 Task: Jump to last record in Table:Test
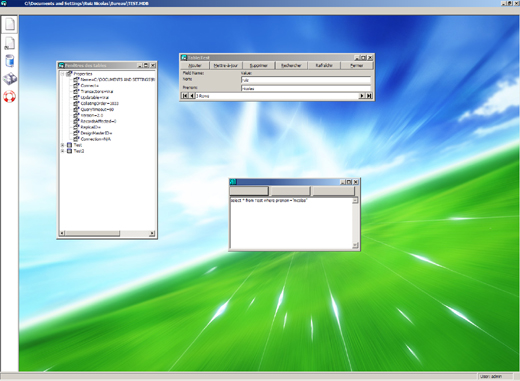tap(369, 96)
